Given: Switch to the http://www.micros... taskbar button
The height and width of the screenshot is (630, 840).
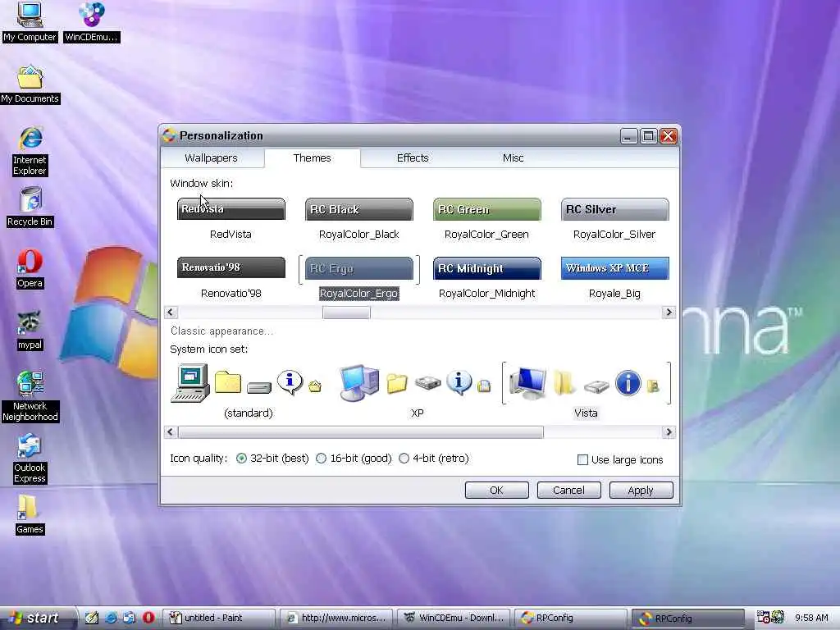Looking at the screenshot, I should pyautogui.click(x=336, y=618).
